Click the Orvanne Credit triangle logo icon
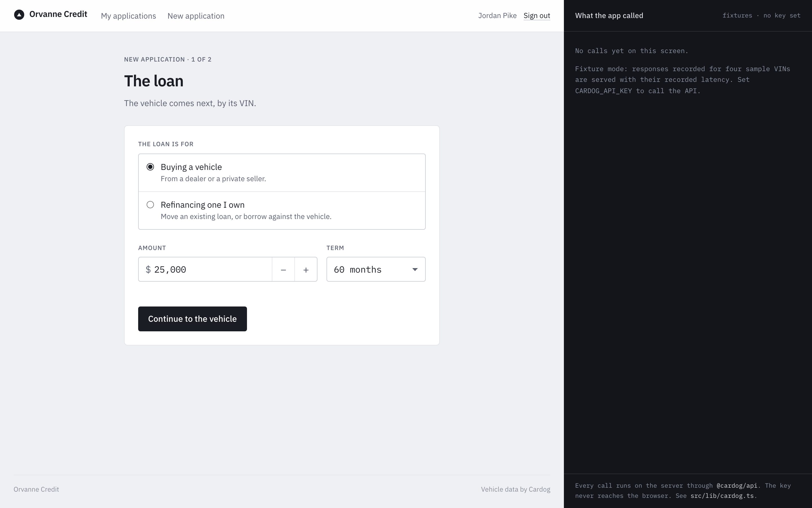The height and width of the screenshot is (508, 812). (x=19, y=15)
